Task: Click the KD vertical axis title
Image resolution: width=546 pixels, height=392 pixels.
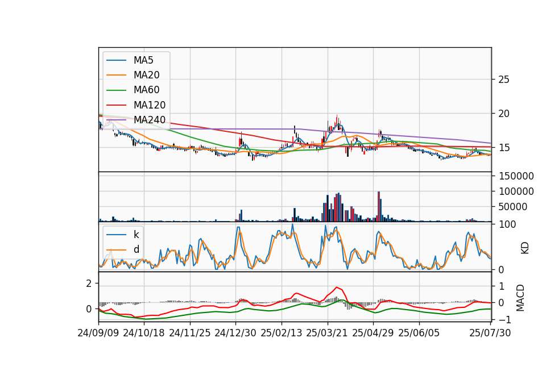Action: (525, 248)
